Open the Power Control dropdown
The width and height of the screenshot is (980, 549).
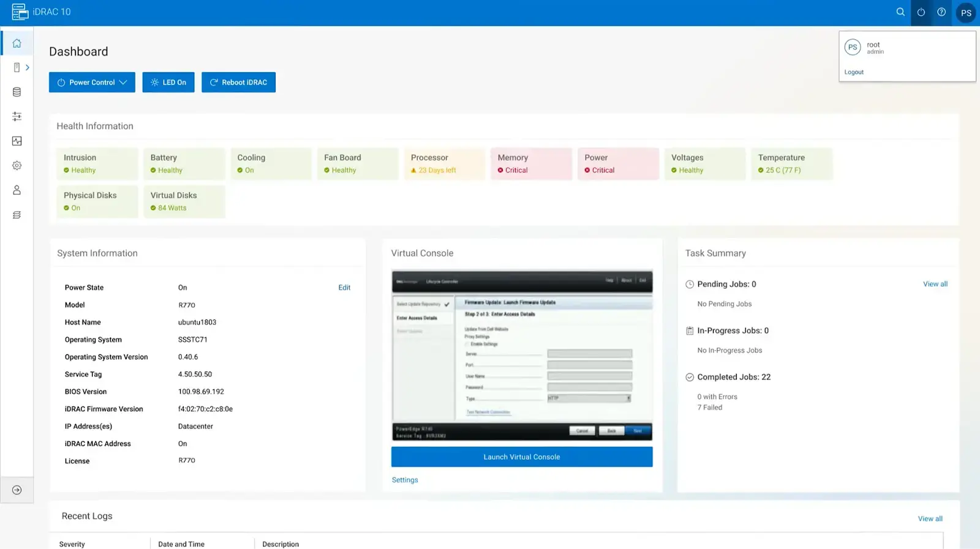[92, 82]
